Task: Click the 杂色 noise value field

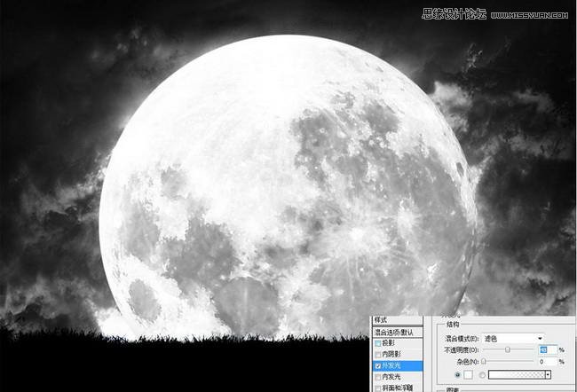Action: pos(547,362)
